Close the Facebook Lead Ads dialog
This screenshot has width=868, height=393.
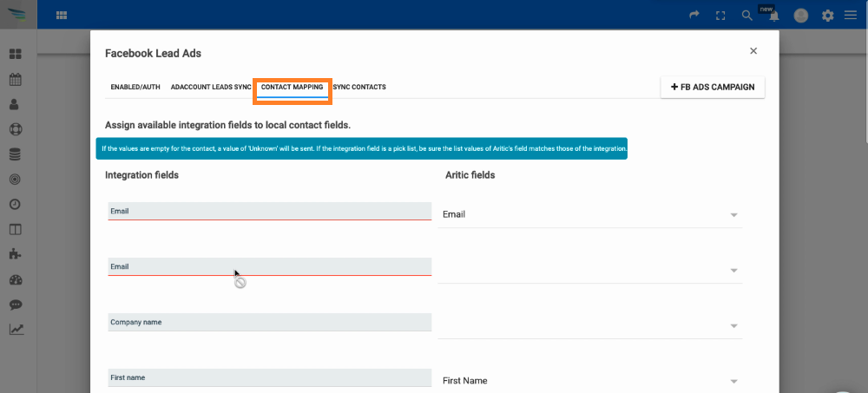pyautogui.click(x=753, y=51)
